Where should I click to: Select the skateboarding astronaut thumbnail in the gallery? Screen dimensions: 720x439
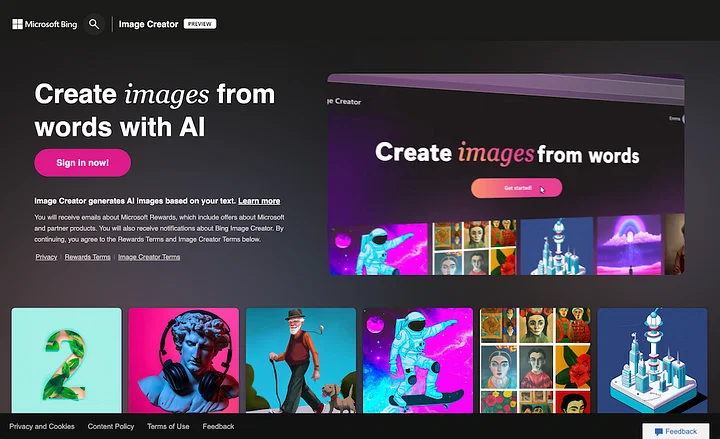(418, 360)
